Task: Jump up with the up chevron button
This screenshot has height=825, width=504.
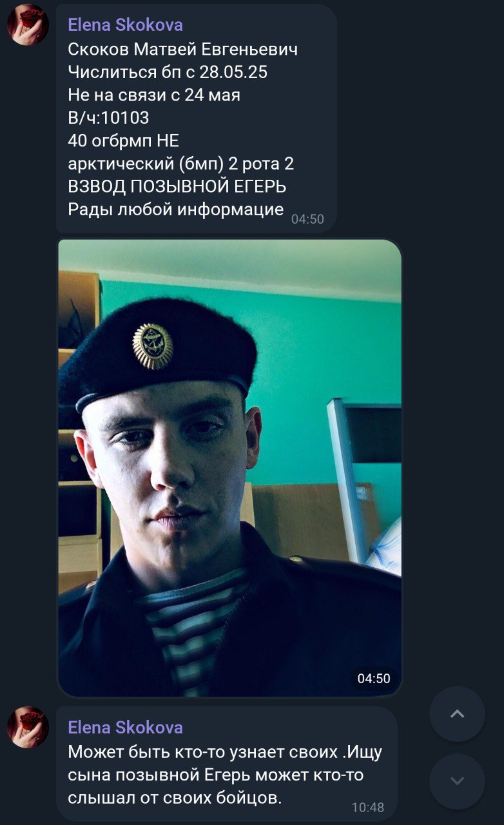Action: [x=457, y=713]
